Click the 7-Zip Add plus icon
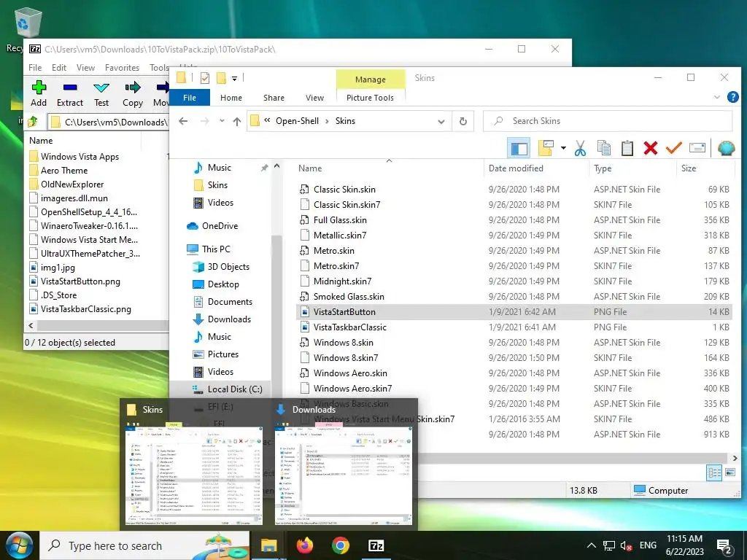 tap(39, 87)
